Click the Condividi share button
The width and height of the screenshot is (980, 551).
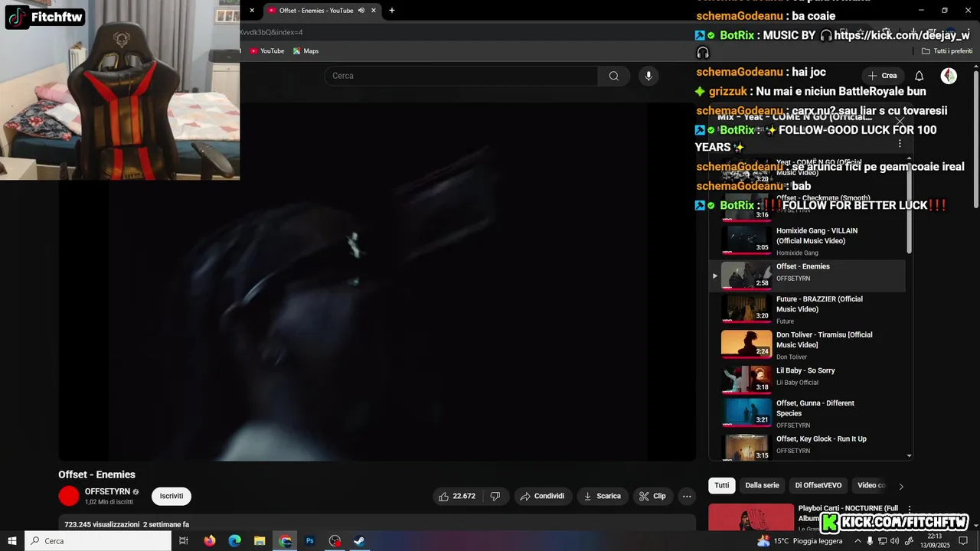point(542,496)
